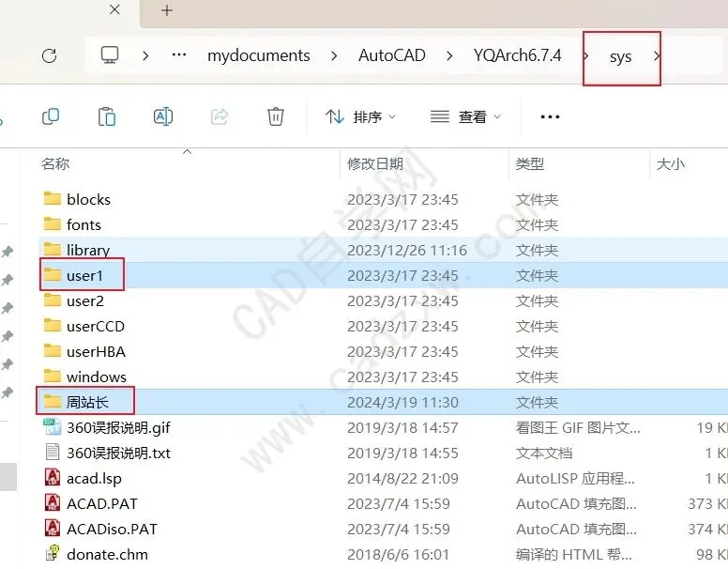Viewport: 728px width, 569px height.
Task: Click the delete trash bin icon
Action: pyautogui.click(x=275, y=116)
